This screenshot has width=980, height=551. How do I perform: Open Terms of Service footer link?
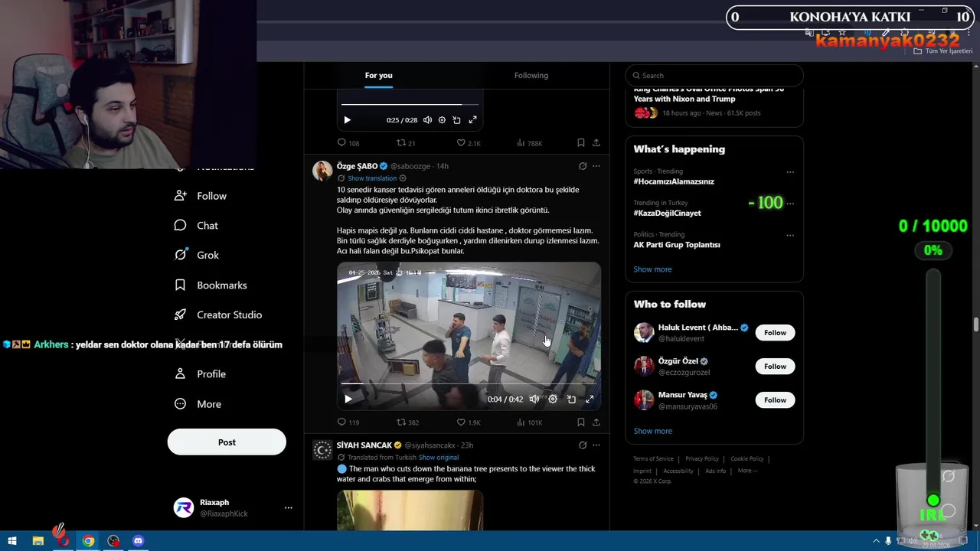653,459
